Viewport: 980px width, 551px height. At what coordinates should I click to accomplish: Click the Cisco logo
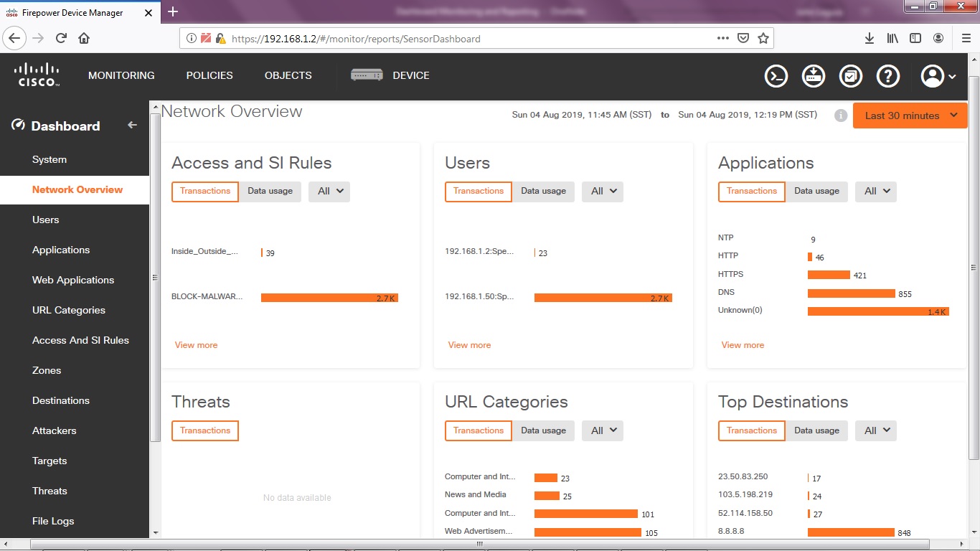point(35,75)
